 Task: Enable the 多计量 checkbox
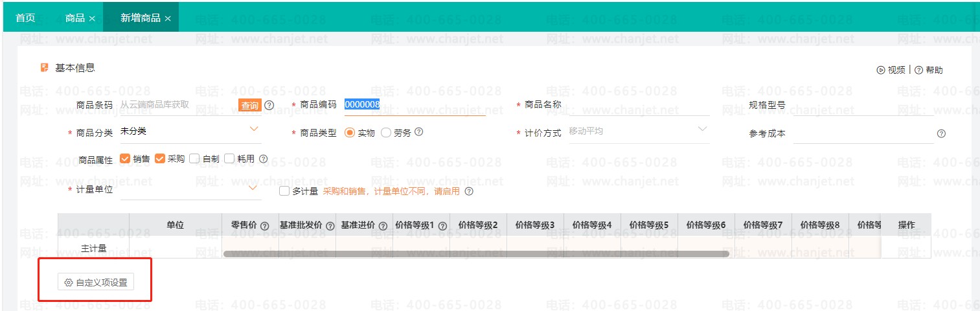click(284, 191)
